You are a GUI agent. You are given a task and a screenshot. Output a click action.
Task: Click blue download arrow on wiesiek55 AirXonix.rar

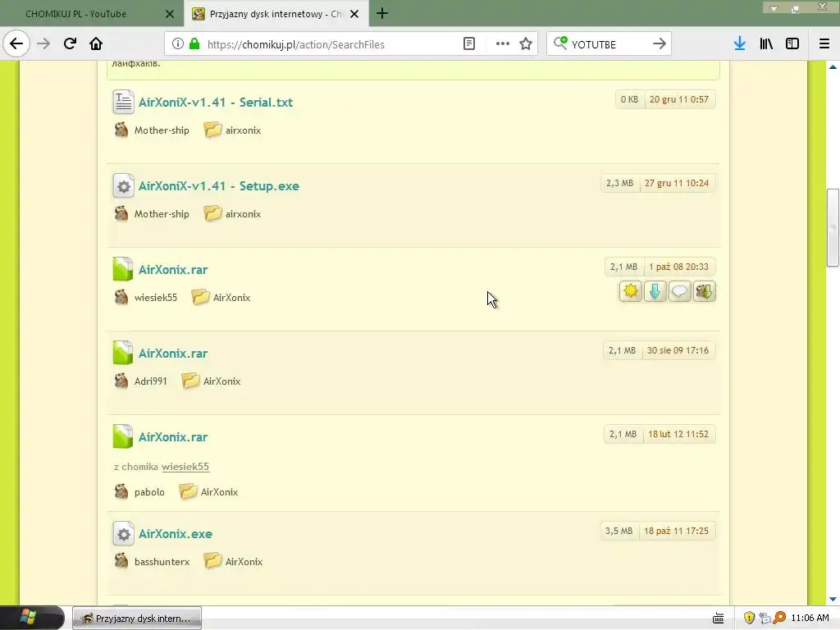[655, 291]
